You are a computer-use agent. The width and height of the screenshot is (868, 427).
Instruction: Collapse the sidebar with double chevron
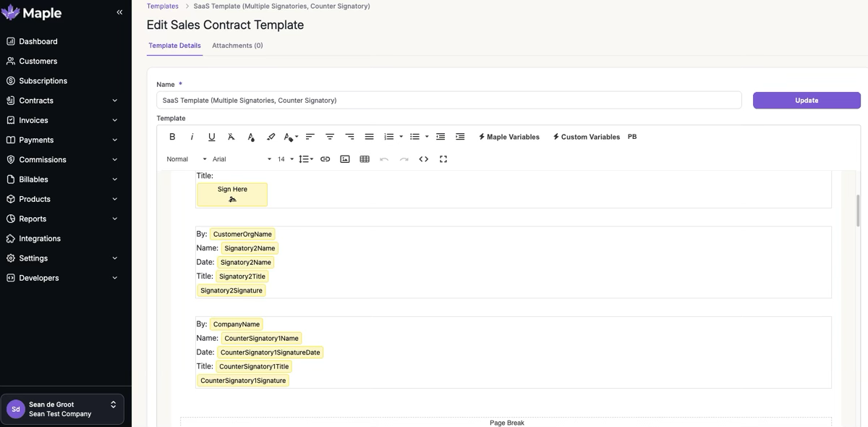click(x=119, y=12)
